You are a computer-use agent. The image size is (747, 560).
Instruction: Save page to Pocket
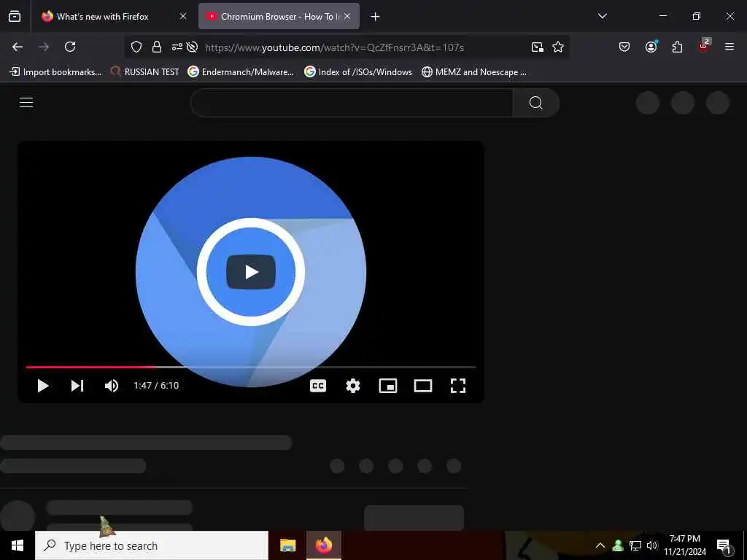624,47
